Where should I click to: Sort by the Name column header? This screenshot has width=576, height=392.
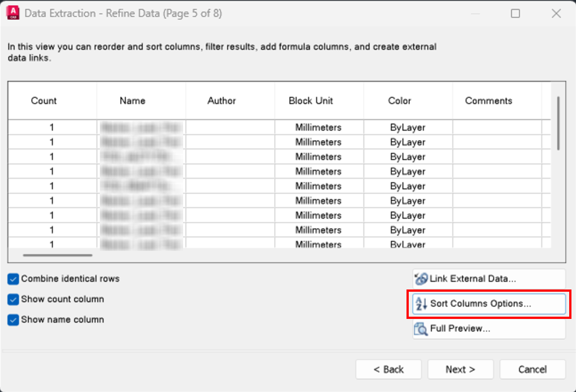[132, 101]
